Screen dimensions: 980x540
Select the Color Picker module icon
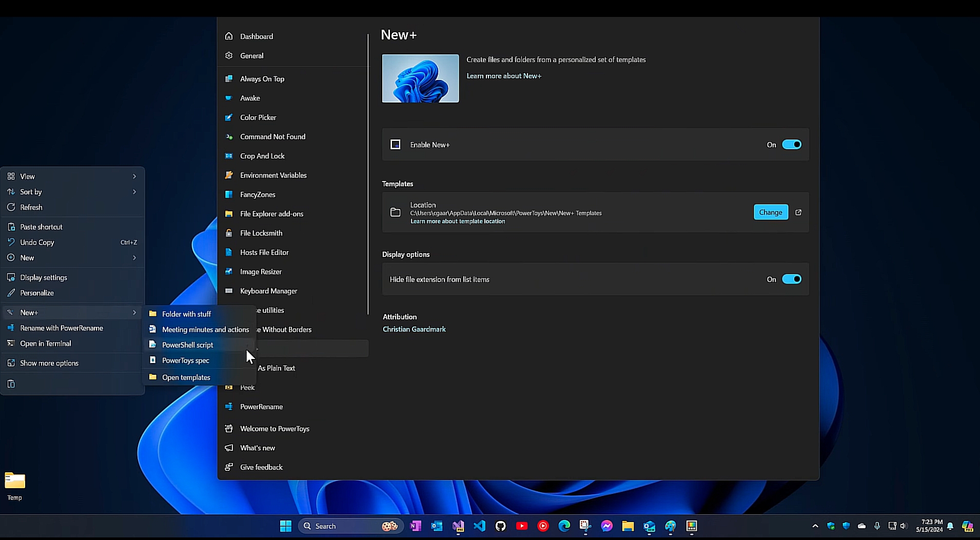click(x=229, y=117)
